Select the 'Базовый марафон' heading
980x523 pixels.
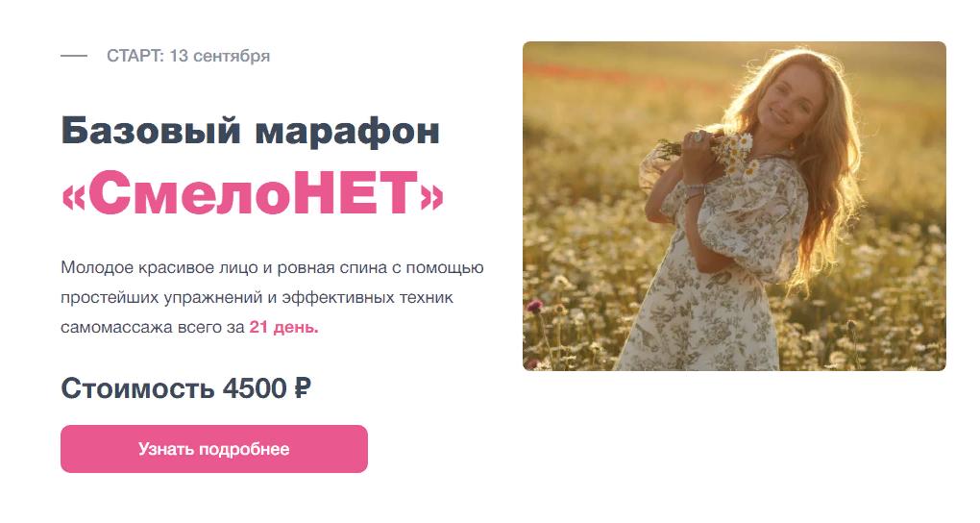pos(251,130)
